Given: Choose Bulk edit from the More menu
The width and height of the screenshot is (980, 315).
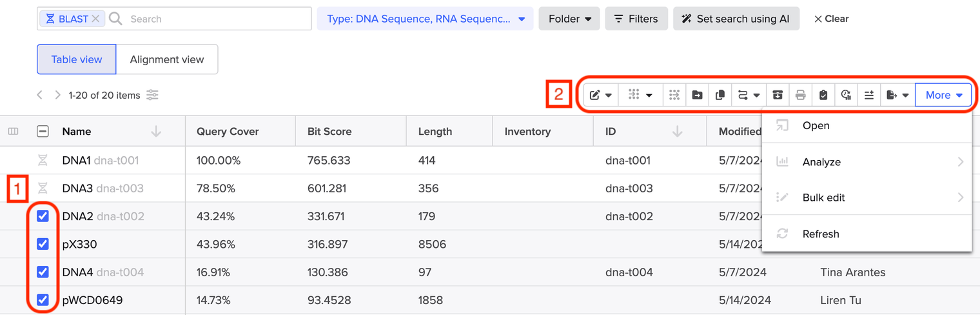Looking at the screenshot, I should 823,198.
